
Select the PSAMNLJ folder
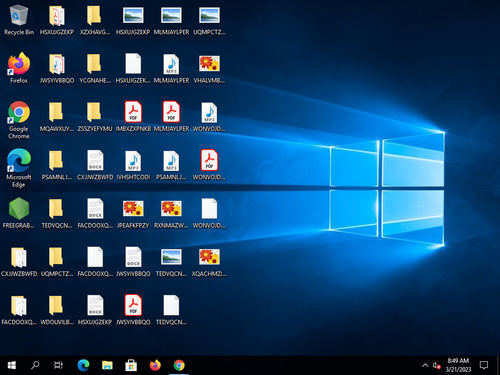click(57, 165)
